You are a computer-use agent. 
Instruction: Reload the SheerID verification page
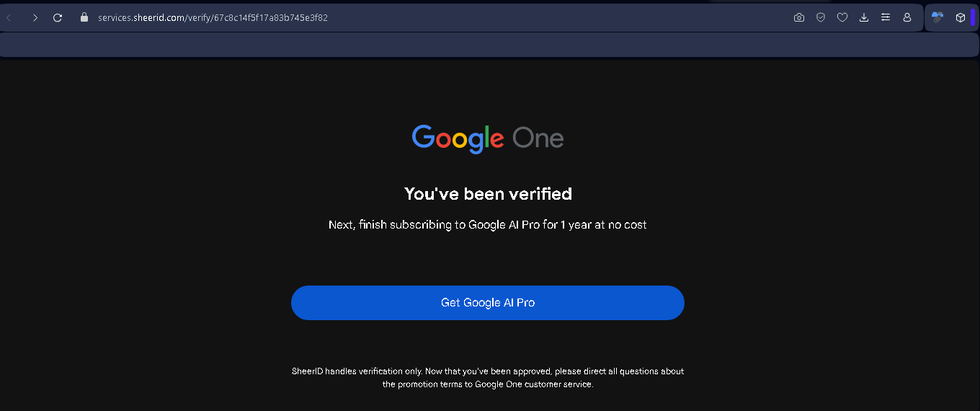tap(58, 17)
